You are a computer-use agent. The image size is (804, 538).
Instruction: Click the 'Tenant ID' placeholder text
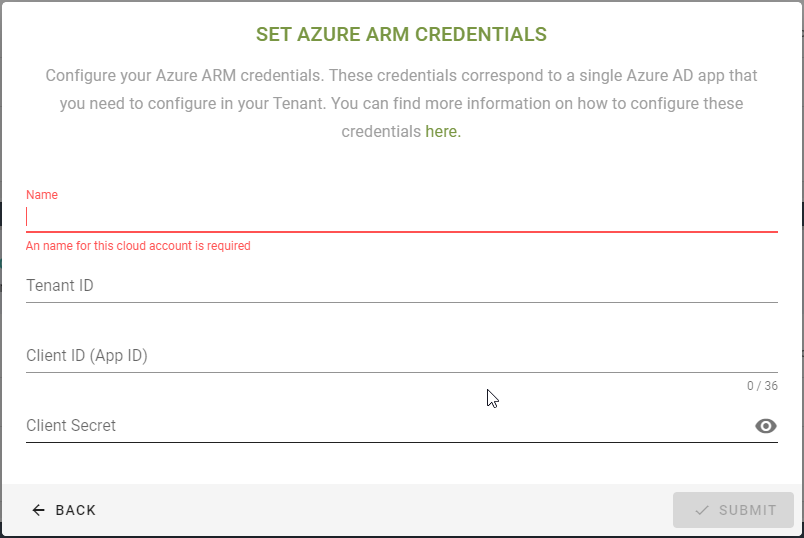[x=60, y=286]
